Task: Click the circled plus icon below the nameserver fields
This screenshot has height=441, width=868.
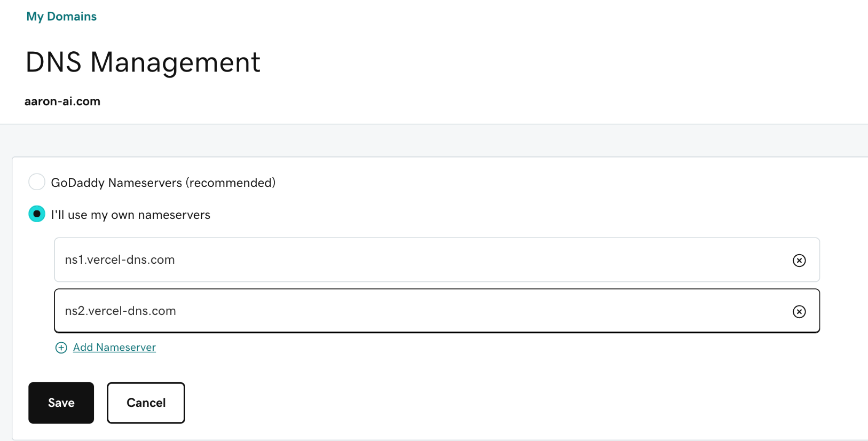Action: click(61, 348)
